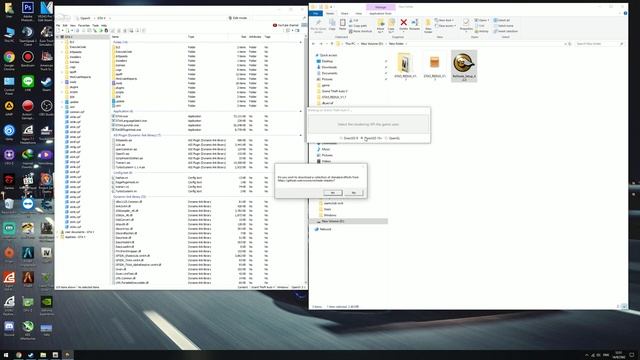Select the ReShade Setup executable file
640x360 pixels.
(464, 66)
